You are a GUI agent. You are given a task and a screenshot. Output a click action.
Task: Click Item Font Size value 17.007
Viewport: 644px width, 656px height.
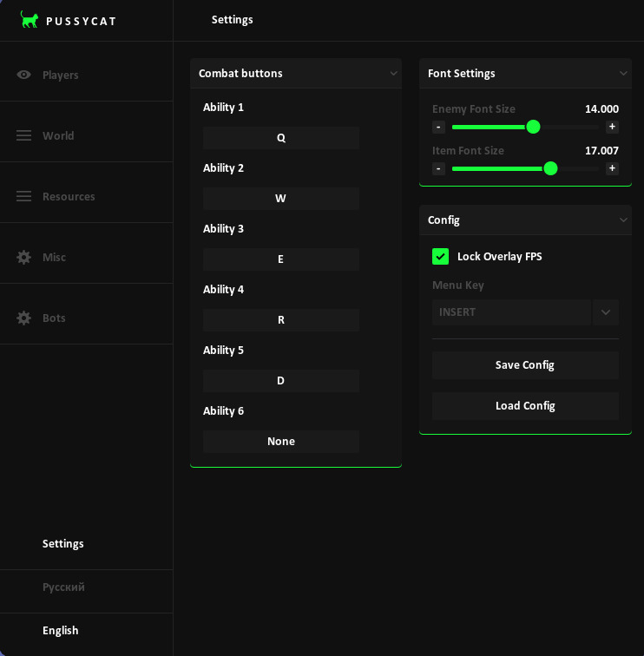[x=601, y=151]
